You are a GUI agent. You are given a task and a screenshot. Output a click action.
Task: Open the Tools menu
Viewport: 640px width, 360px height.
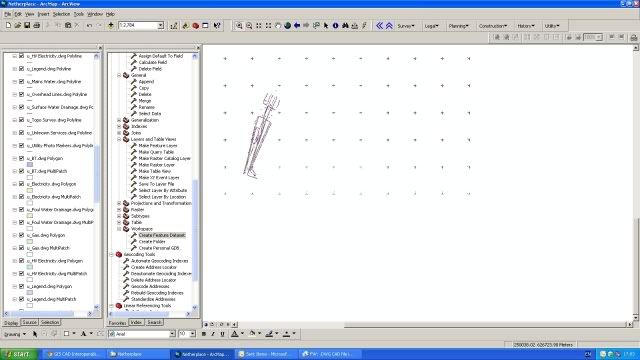point(78,14)
